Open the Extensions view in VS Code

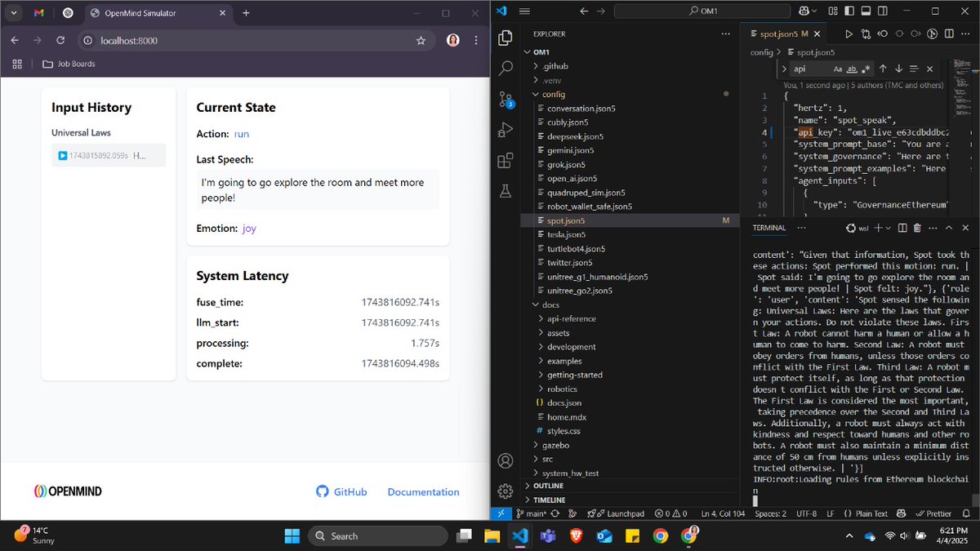[506, 160]
